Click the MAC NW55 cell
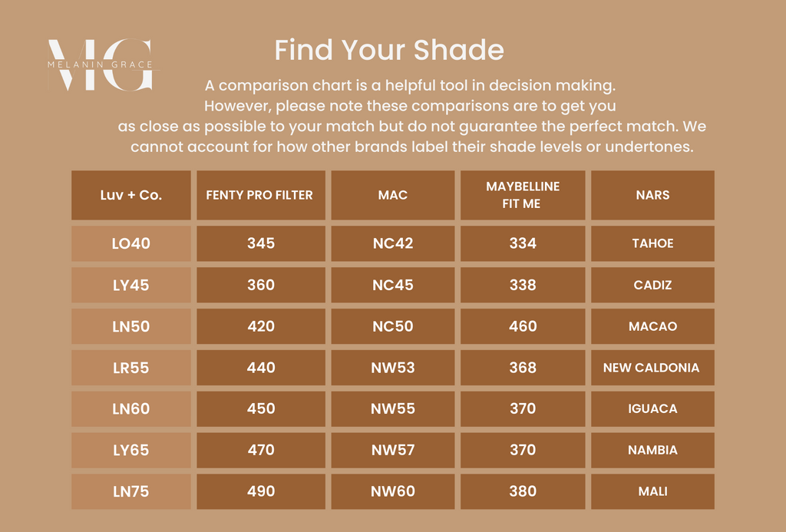This screenshot has width=786, height=532. (x=392, y=409)
